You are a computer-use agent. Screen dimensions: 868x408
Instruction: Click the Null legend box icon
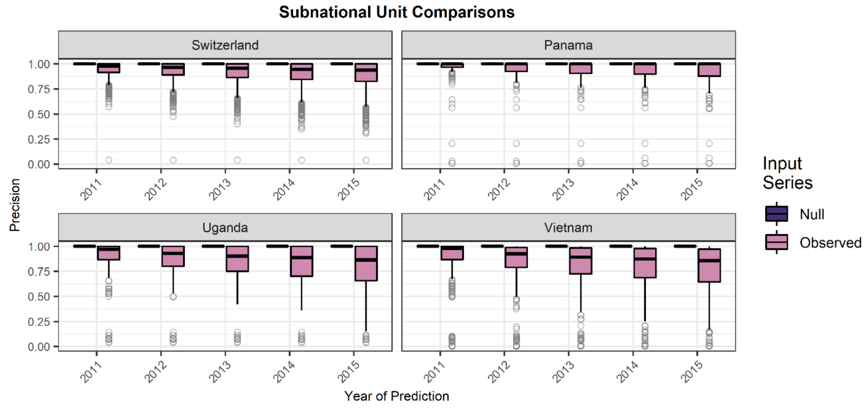[x=776, y=214]
